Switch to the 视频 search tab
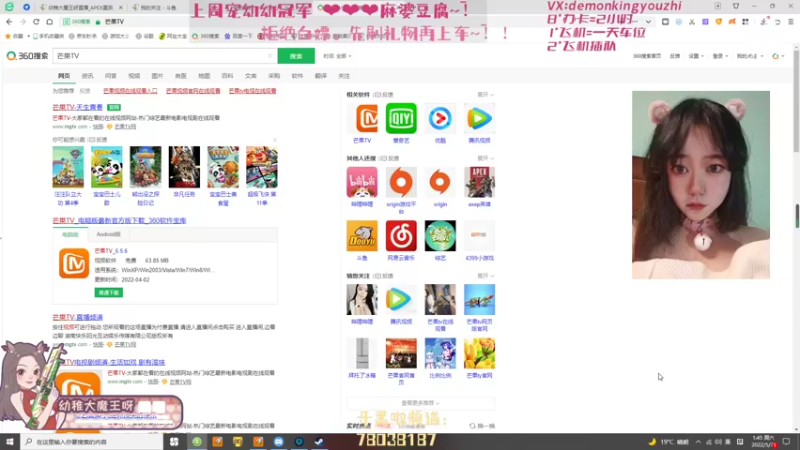 tap(134, 76)
